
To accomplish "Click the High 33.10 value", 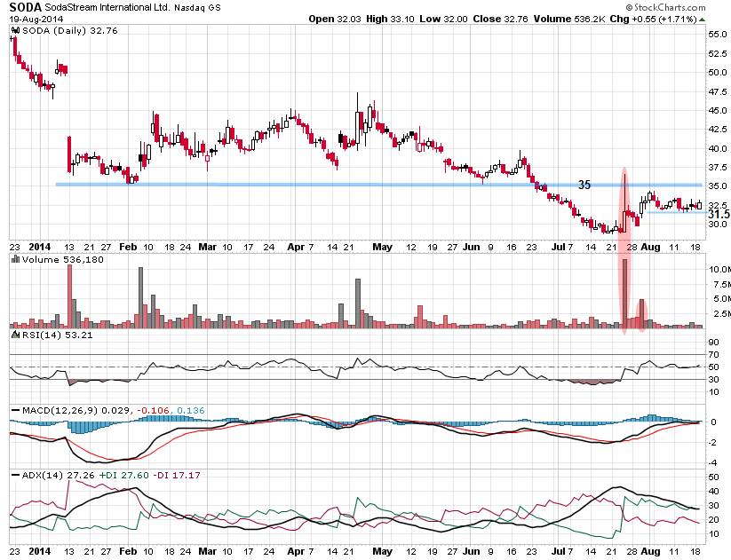I will point(390,20).
